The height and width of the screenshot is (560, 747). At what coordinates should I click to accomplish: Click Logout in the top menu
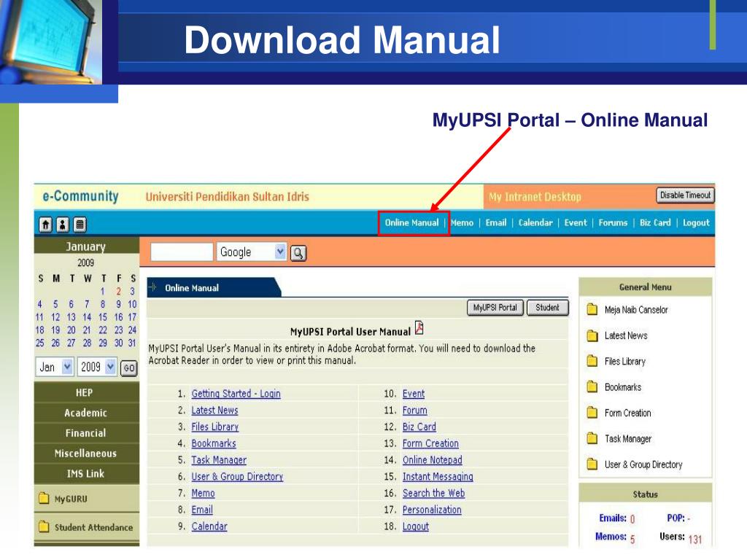click(696, 222)
